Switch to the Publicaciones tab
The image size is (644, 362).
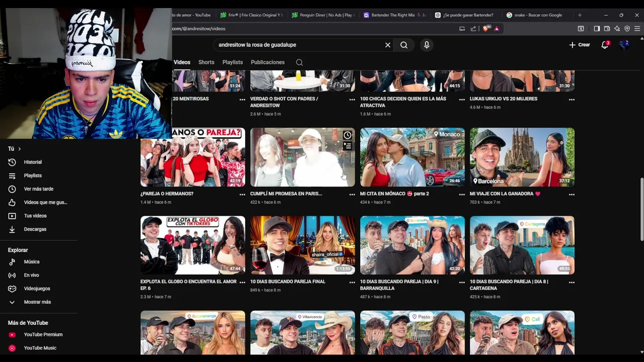pyautogui.click(x=268, y=62)
